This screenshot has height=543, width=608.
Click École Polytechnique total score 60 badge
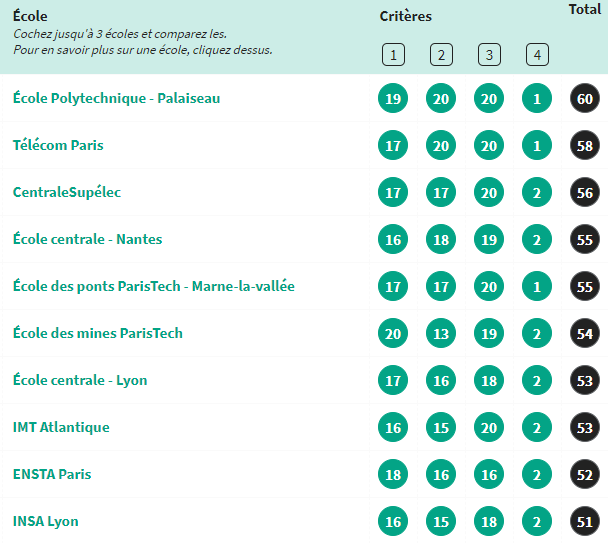coord(585,99)
